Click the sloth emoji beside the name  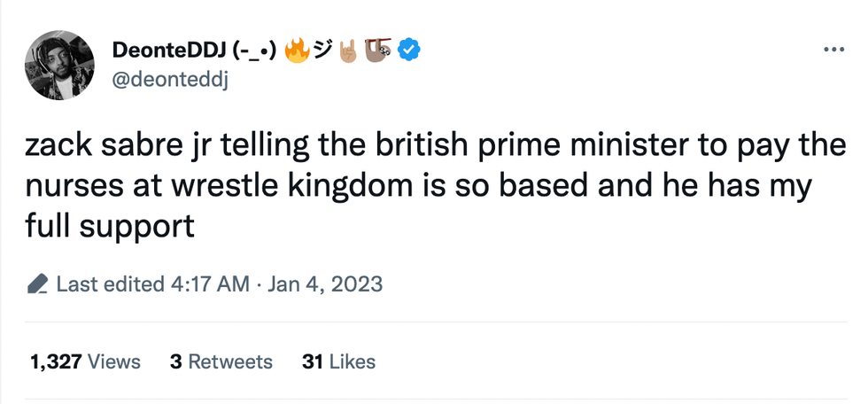tap(379, 50)
